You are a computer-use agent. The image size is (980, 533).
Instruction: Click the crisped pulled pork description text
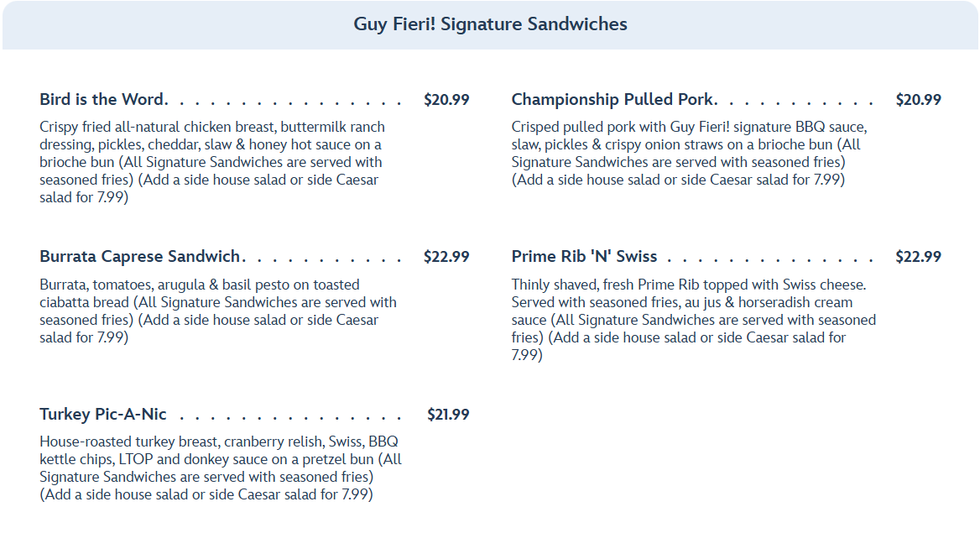[x=688, y=153]
